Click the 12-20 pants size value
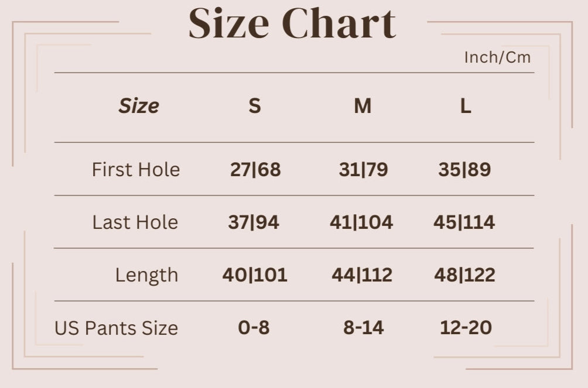The width and height of the screenshot is (588, 388). tap(466, 328)
